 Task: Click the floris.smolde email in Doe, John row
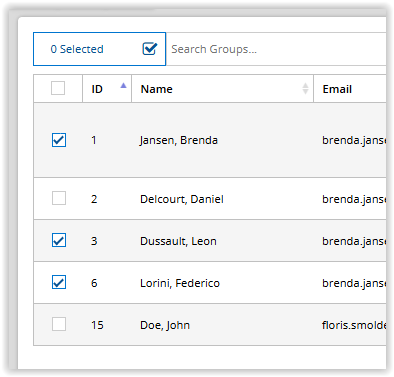point(354,325)
